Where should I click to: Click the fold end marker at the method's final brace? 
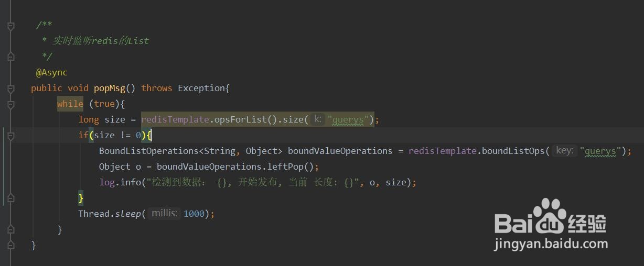10,245
